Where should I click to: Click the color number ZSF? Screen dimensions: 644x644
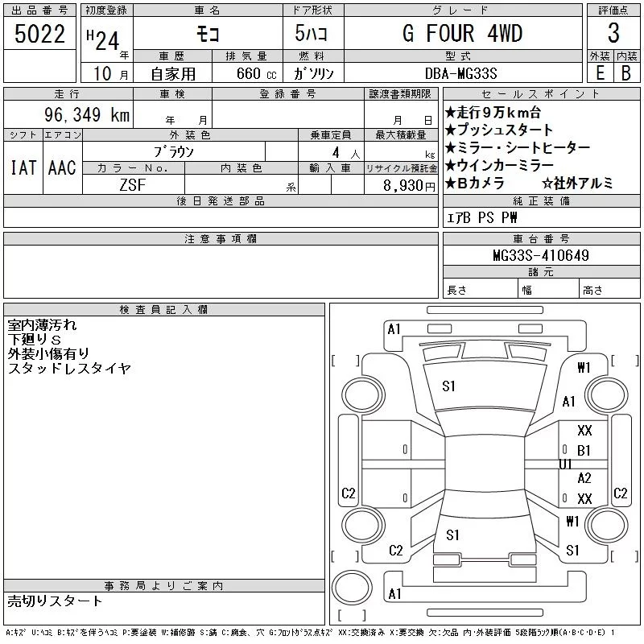133,185
